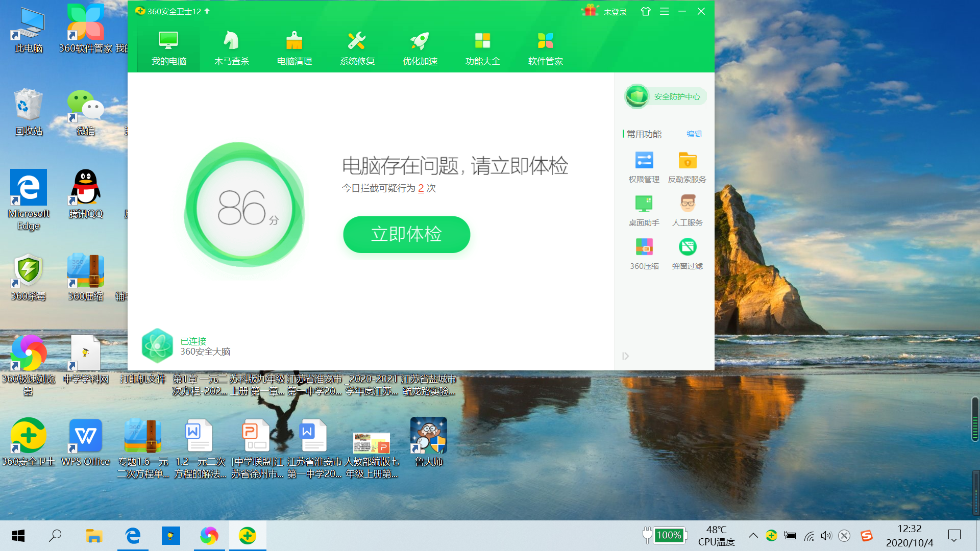Image resolution: width=980 pixels, height=551 pixels.
Task: Click 360安全卫士 taskbar icon
Action: click(248, 536)
